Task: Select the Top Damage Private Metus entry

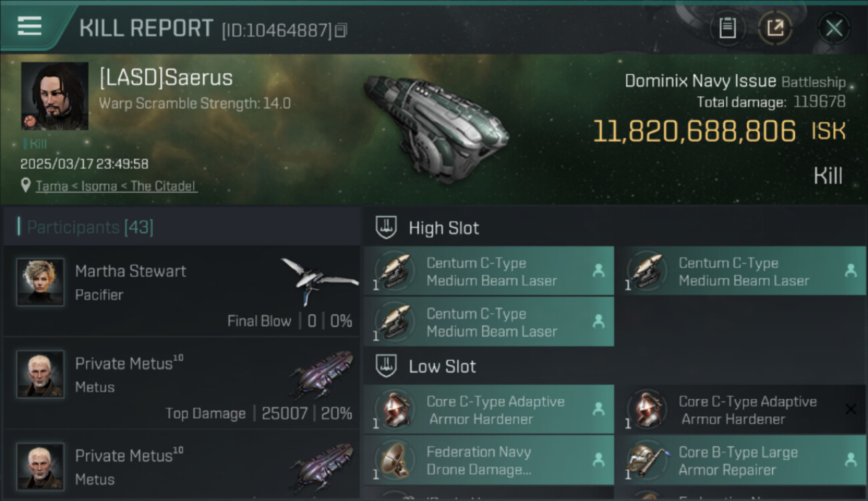Action: (x=180, y=384)
